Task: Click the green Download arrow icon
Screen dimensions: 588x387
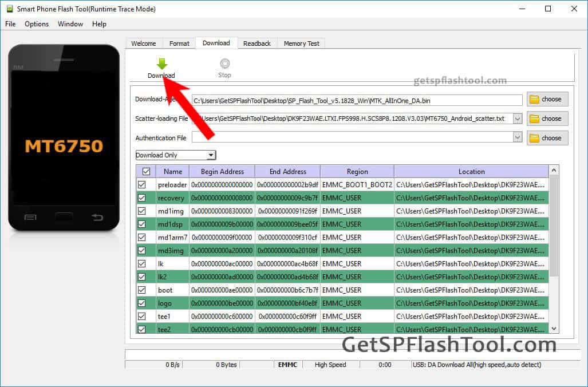Action: pos(161,64)
